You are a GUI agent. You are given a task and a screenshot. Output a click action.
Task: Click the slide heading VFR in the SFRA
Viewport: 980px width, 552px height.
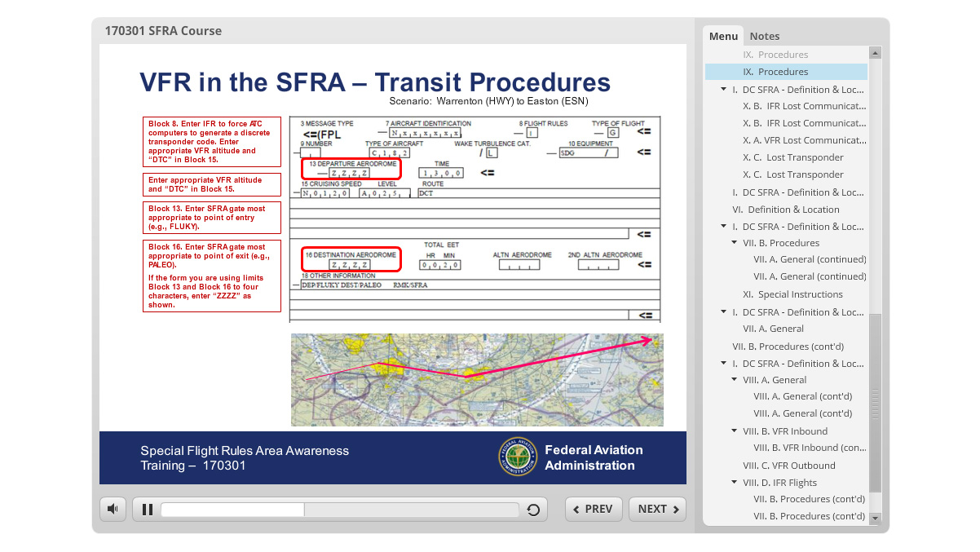click(375, 82)
